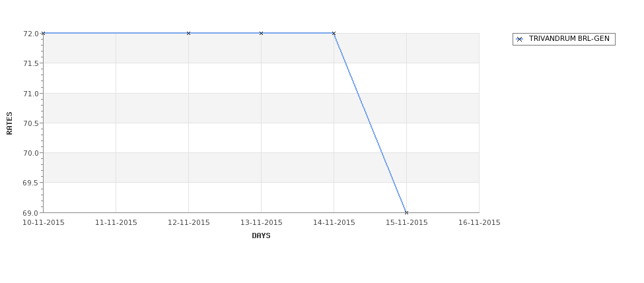
Task: Click the data point marker at 10-11-2015
Action: (x=43, y=33)
